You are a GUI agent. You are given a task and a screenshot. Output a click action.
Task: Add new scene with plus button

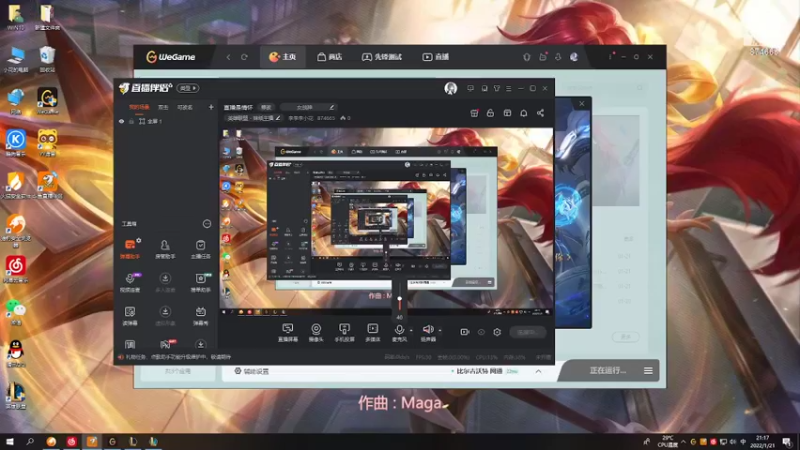(x=211, y=107)
